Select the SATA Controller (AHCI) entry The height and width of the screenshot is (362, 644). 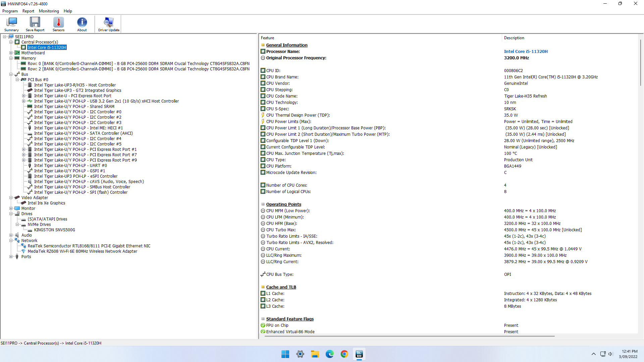click(83, 133)
